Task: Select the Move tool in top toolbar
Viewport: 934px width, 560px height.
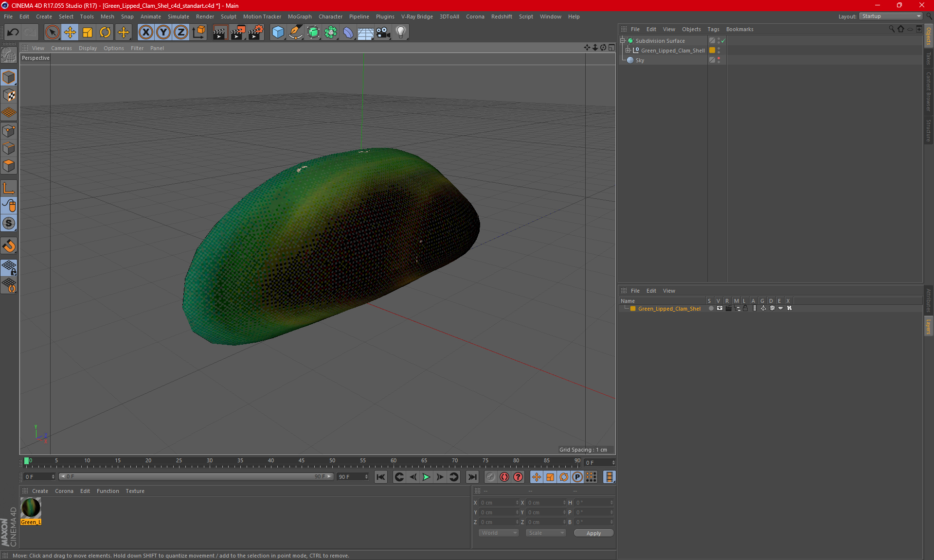Action: point(70,32)
